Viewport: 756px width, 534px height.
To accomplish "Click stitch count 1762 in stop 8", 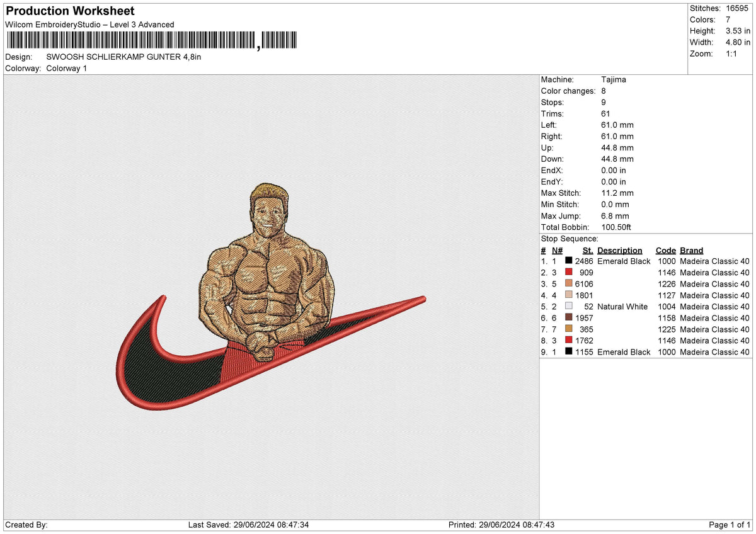I will click(584, 341).
